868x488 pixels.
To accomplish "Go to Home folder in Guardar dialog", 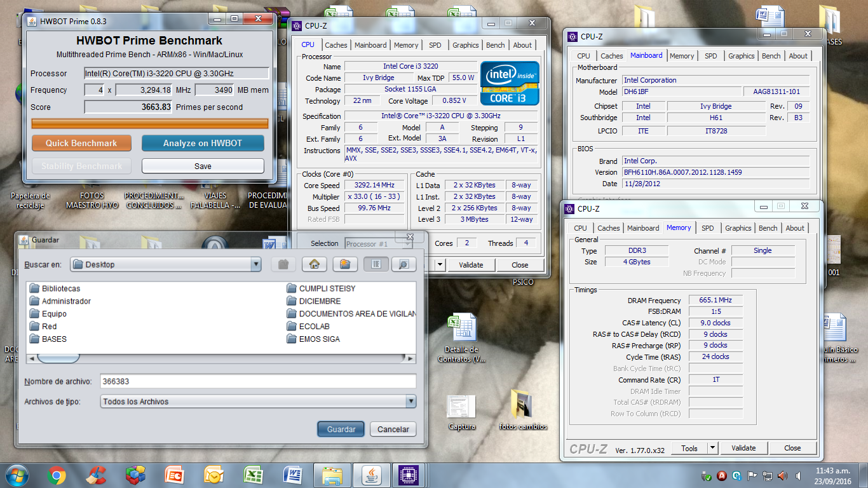I will tap(314, 264).
